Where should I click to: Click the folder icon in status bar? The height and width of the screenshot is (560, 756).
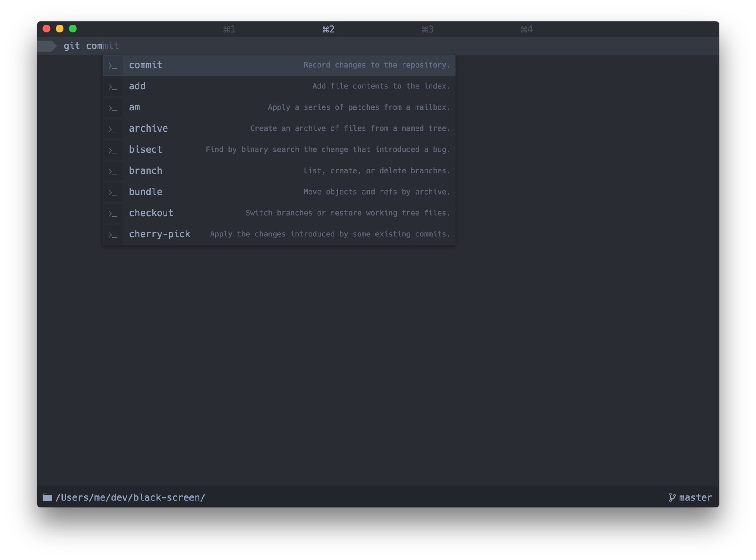point(47,497)
